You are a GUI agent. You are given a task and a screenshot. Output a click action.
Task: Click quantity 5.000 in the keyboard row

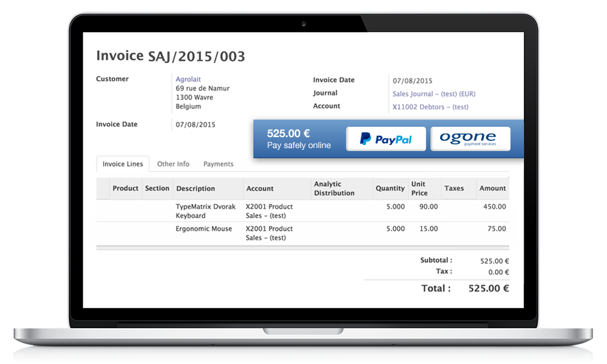click(x=395, y=207)
